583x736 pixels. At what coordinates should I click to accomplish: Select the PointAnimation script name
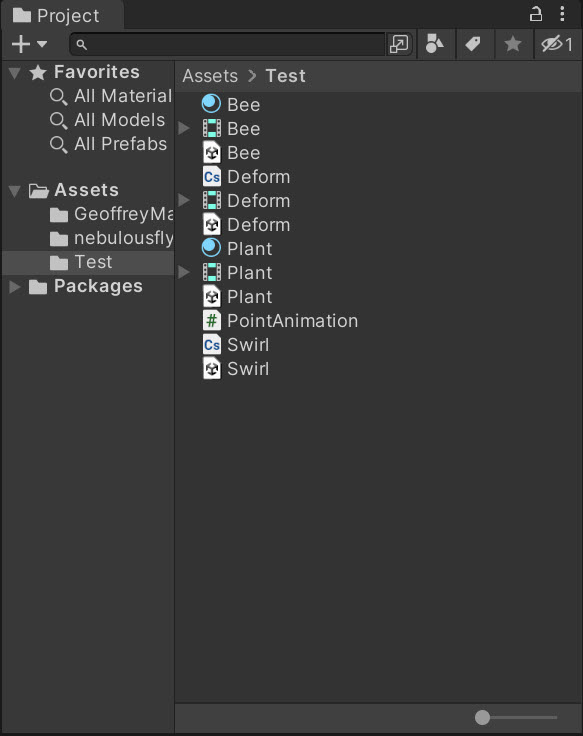pyautogui.click(x=292, y=321)
